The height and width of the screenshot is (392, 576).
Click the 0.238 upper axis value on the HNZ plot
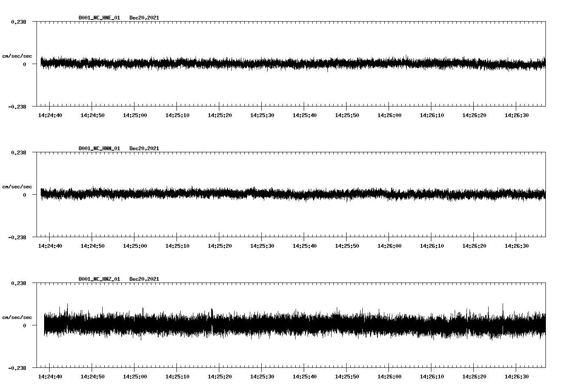coord(19,283)
